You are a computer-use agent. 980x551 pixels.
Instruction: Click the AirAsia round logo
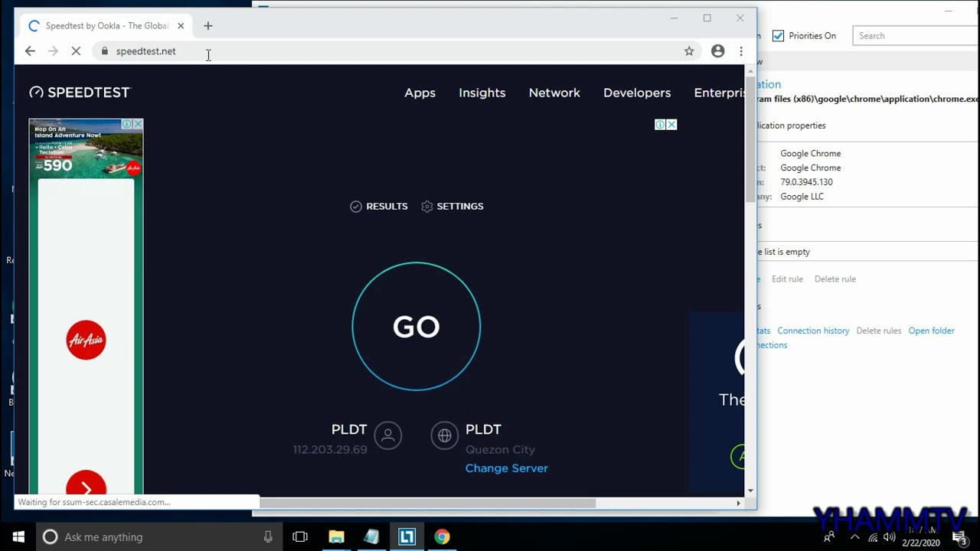pyautogui.click(x=86, y=341)
